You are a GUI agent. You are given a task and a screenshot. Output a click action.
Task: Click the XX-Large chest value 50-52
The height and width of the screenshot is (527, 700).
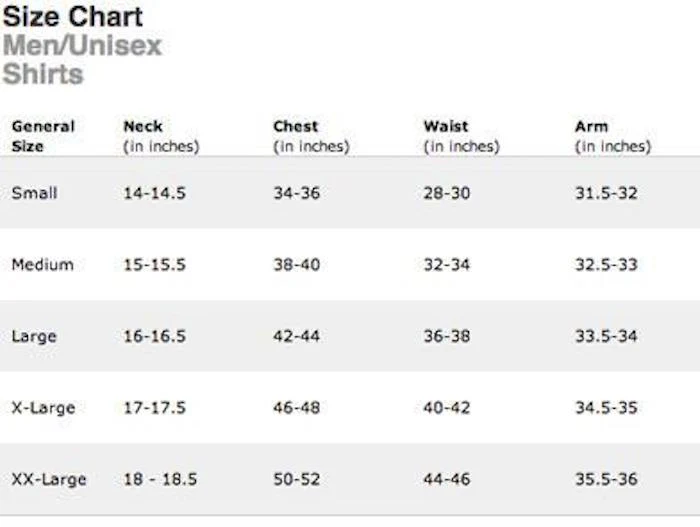(x=297, y=480)
